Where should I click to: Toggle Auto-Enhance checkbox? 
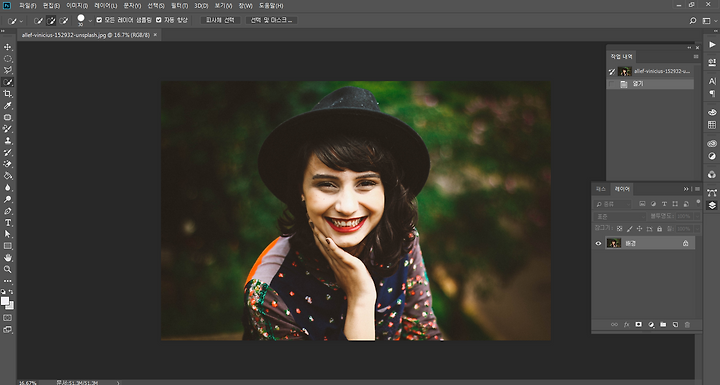tap(158, 20)
